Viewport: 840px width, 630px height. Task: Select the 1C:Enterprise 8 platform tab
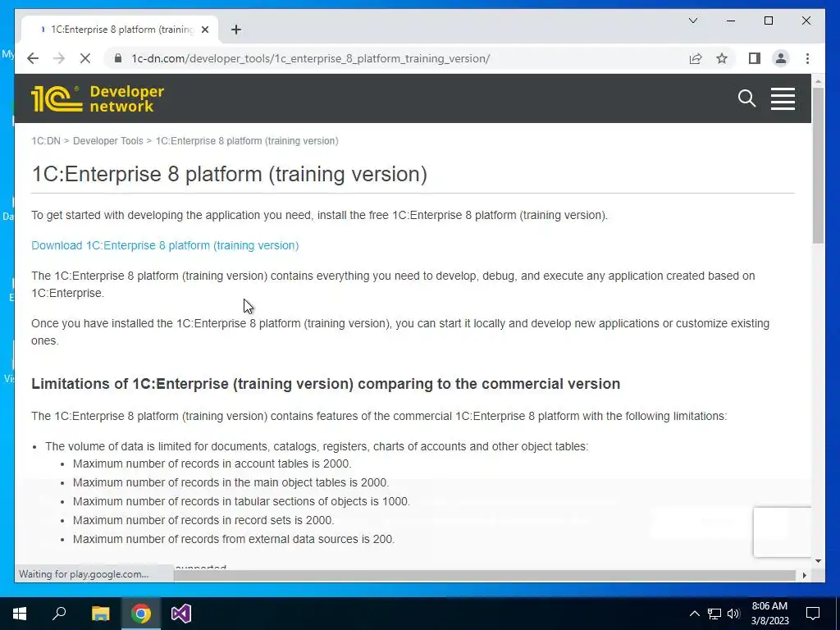120,30
